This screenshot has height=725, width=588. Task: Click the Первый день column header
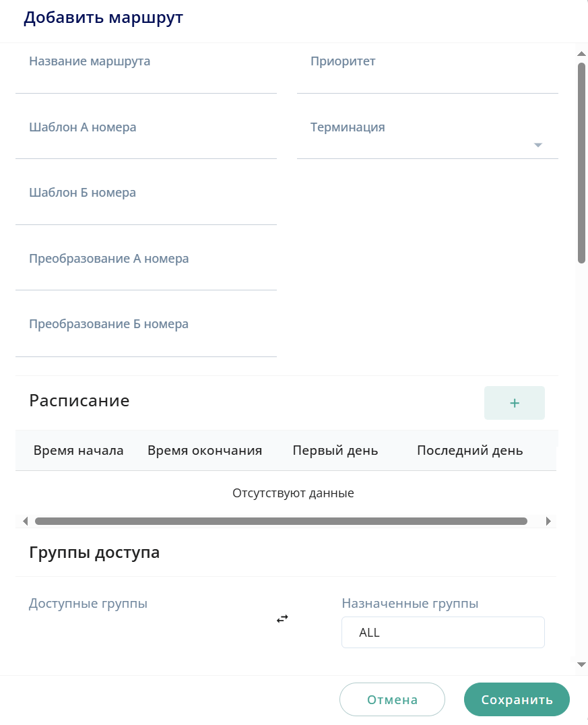coord(335,451)
